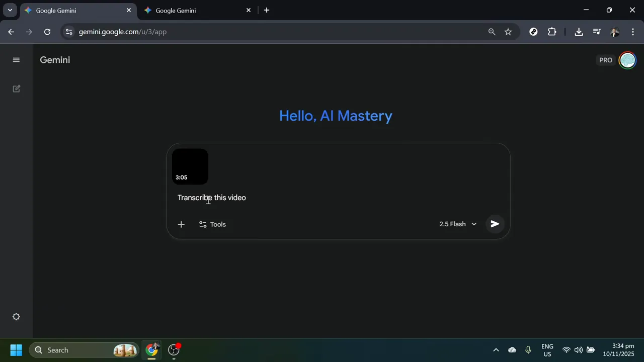
Task: Open the clock showing 3:34 pm
Action: [619, 350]
